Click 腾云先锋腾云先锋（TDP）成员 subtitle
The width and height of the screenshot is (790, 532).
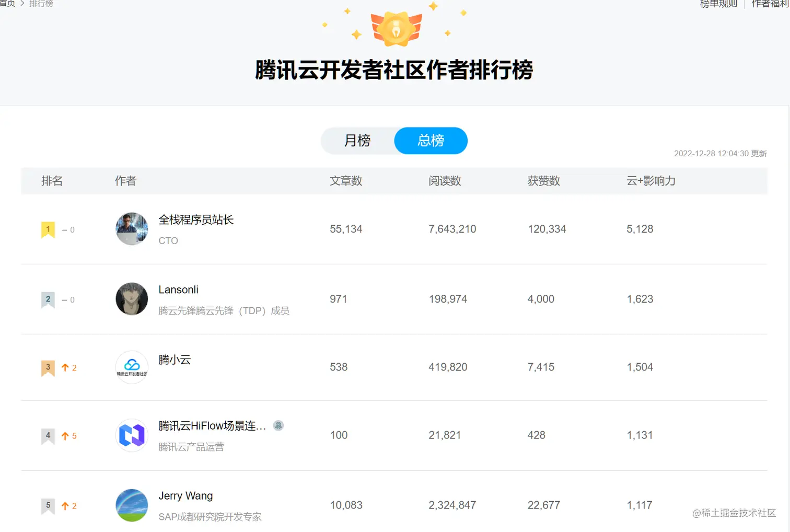tap(224, 311)
